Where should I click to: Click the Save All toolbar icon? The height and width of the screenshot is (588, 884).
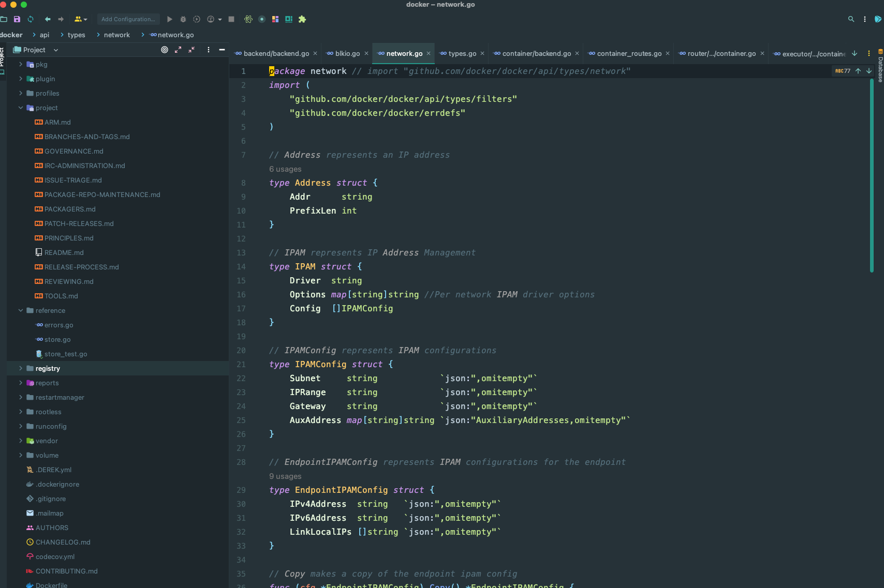coord(17,19)
